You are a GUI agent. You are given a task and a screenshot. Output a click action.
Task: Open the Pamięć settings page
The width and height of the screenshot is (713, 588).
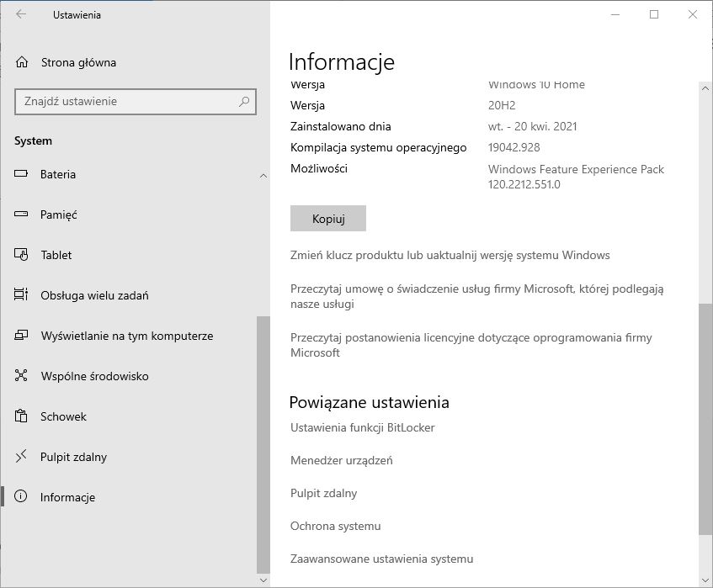(x=59, y=215)
